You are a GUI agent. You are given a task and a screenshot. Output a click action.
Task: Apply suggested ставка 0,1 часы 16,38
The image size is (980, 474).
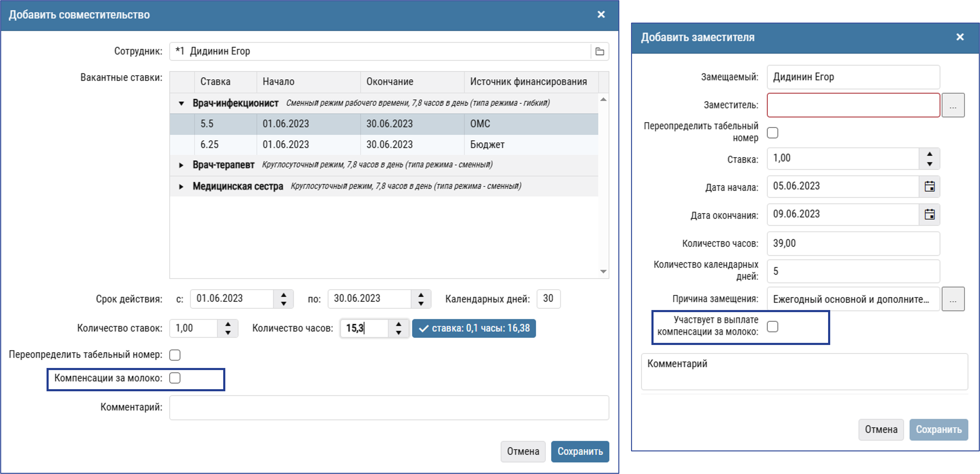(x=474, y=328)
